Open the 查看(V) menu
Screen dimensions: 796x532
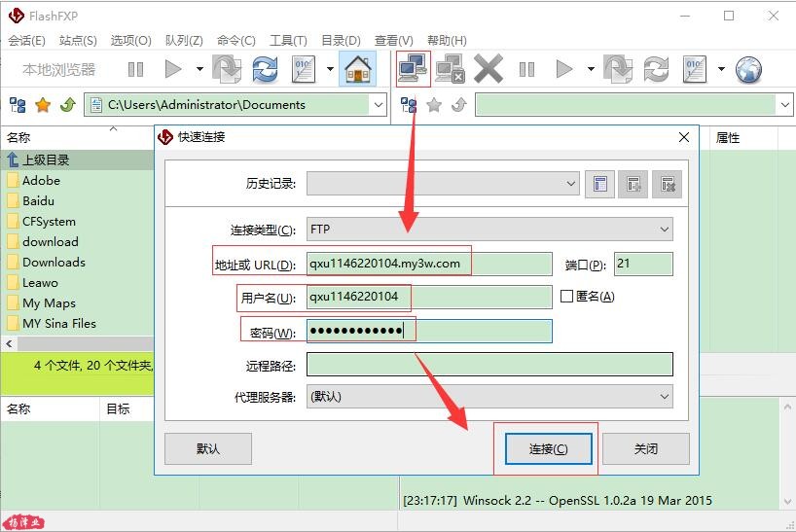393,41
